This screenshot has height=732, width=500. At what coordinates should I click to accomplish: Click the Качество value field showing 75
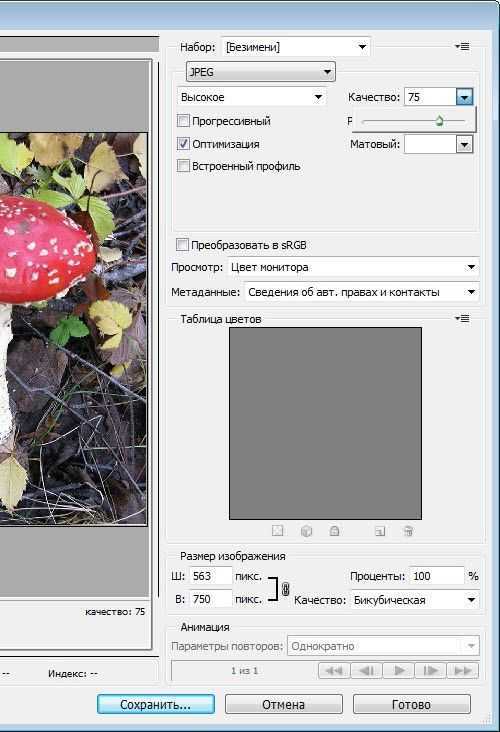430,97
